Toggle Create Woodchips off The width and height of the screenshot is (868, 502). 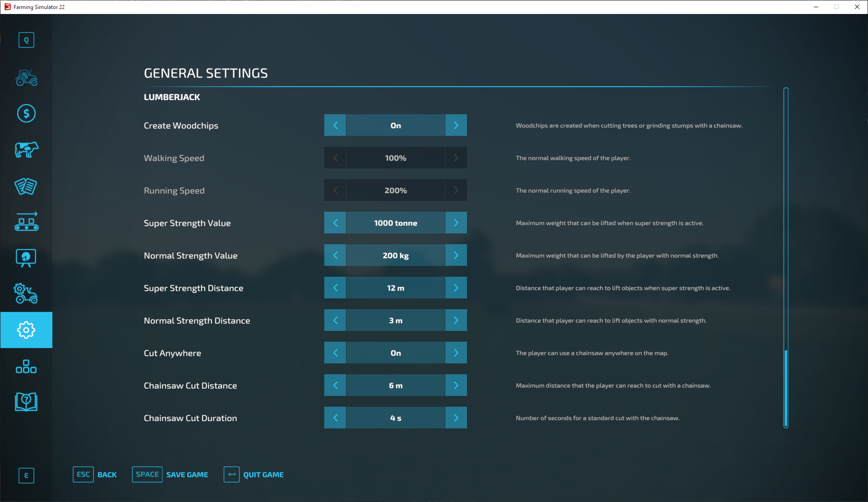tap(335, 125)
